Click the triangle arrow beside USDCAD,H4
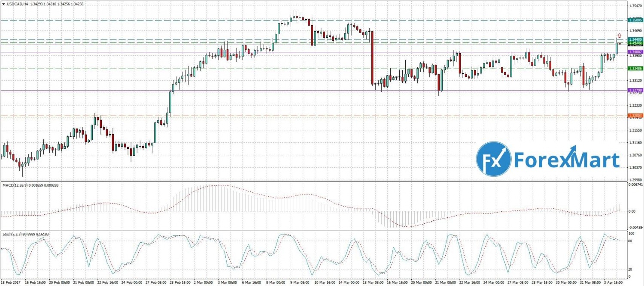Screen dimensions: 644x286 3,3
